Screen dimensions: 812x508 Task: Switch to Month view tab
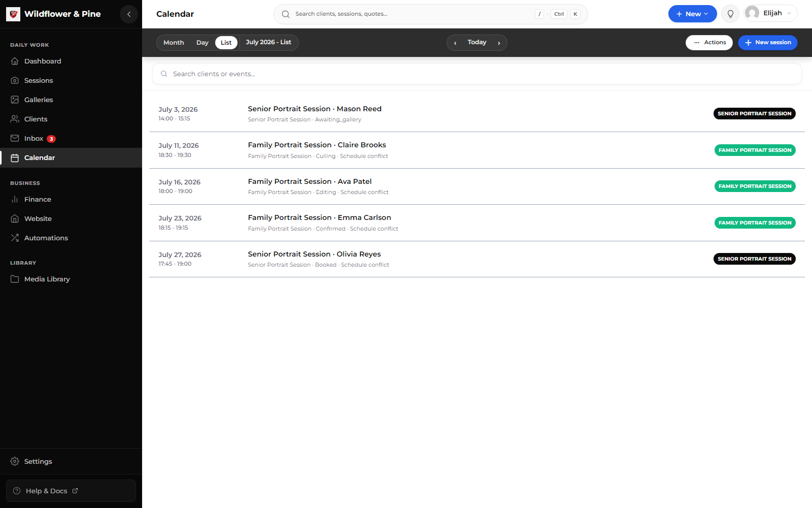(x=174, y=43)
